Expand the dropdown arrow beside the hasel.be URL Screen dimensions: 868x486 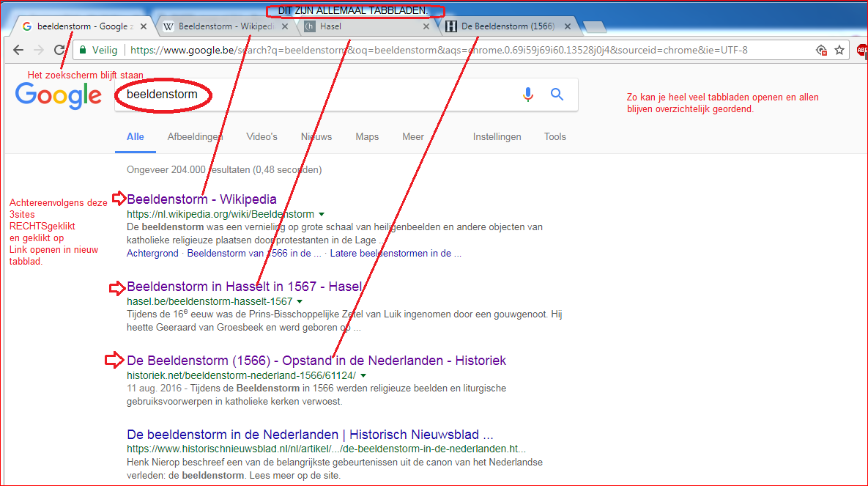coord(300,301)
